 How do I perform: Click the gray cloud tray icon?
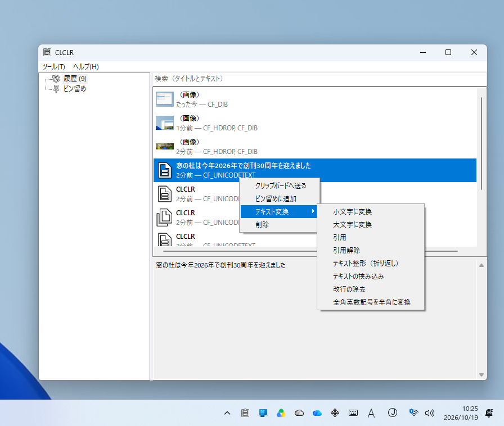(x=299, y=413)
